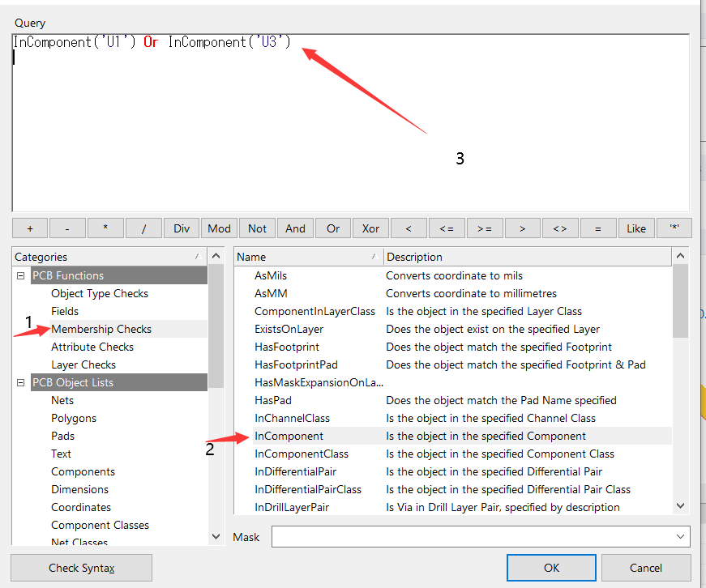Viewport: 706px width, 588px height.
Task: Click the Not operator button
Action: point(257,228)
